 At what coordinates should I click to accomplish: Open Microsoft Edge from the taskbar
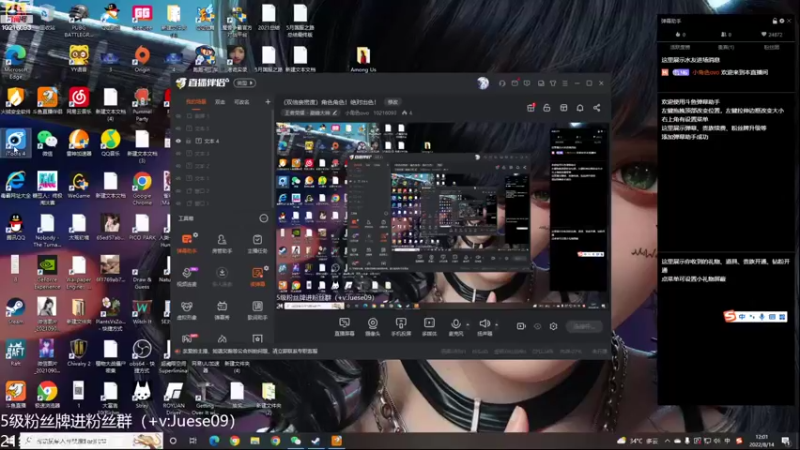pyautogui.click(x=214, y=441)
